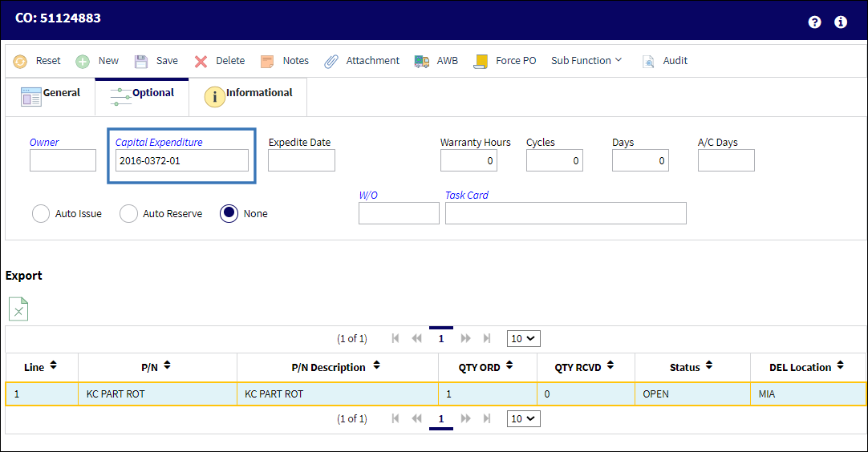Open info via the header info icon
Viewport: 868px width, 452px height.
click(840, 22)
